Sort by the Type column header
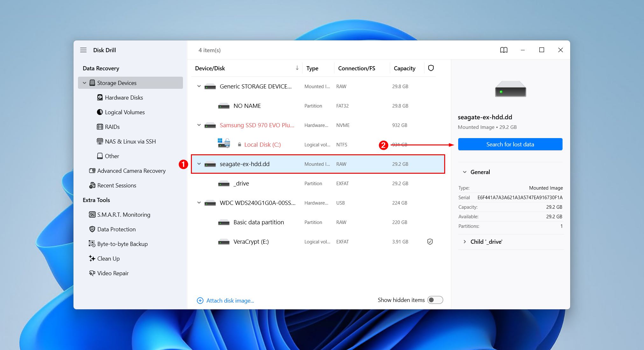The width and height of the screenshot is (644, 350). coord(312,68)
